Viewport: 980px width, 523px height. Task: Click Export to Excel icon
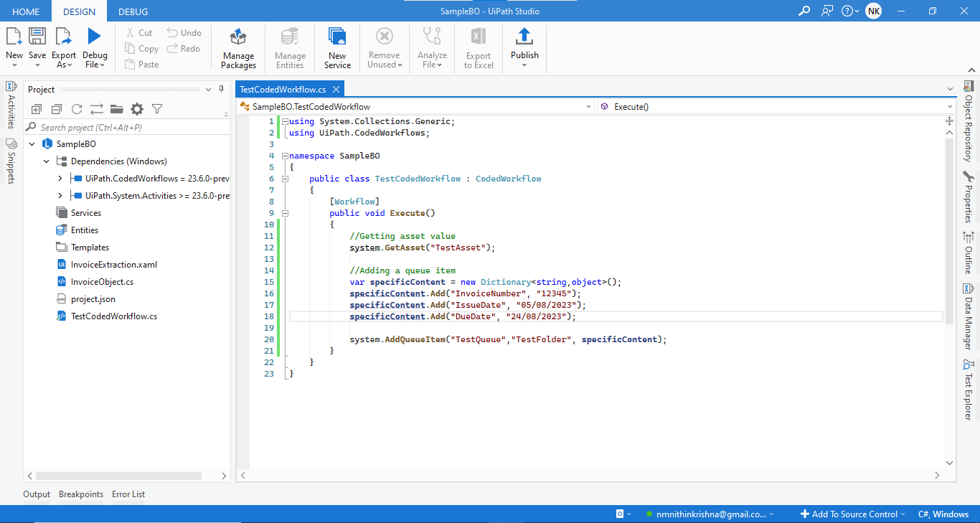(479, 37)
